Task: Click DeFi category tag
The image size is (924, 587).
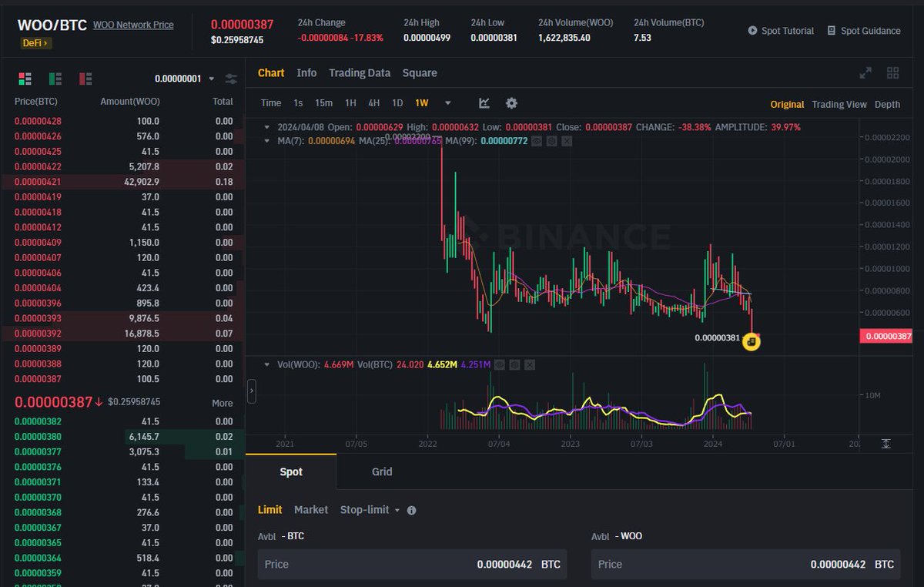Action: [35, 43]
